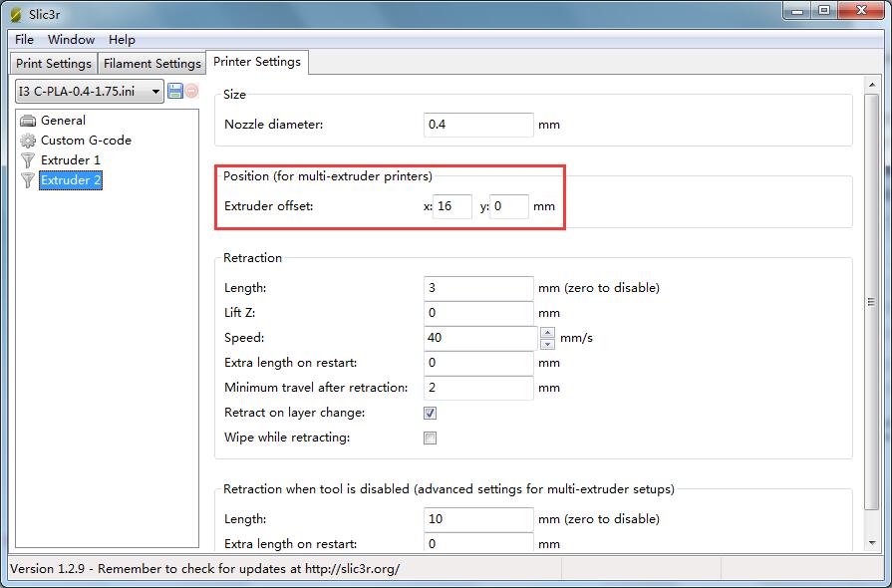Click the scrollbar up arrow

872,85
